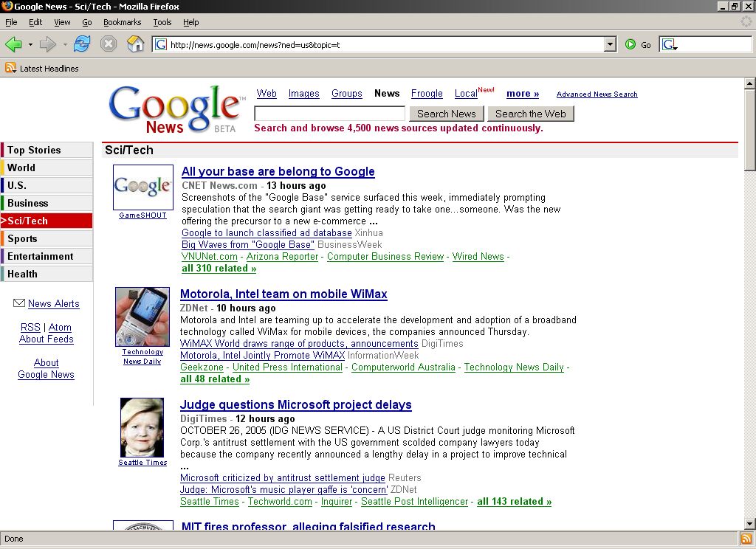Click the page scrollbar down arrow
The width and height of the screenshot is (756, 549).
(x=750, y=524)
